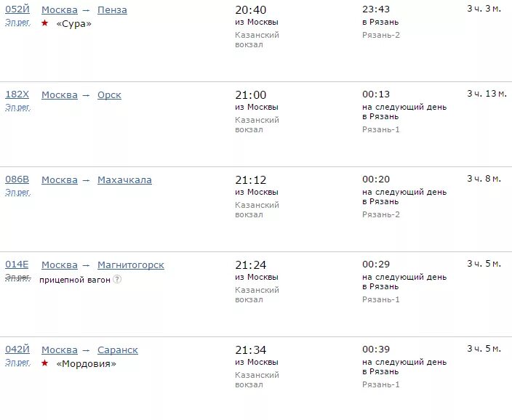Click the red star next to «Сура»
The image size is (512, 420).
[45, 23]
